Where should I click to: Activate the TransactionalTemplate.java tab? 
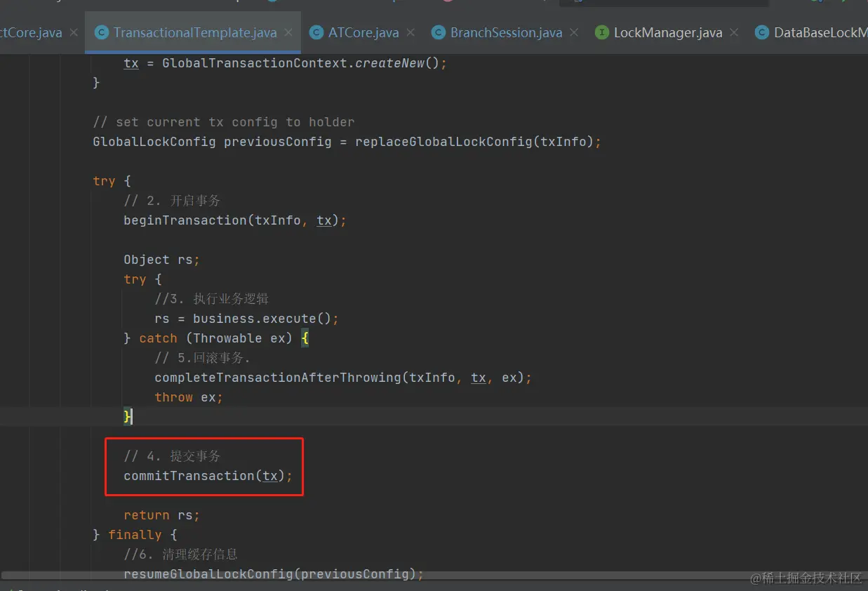tap(194, 32)
